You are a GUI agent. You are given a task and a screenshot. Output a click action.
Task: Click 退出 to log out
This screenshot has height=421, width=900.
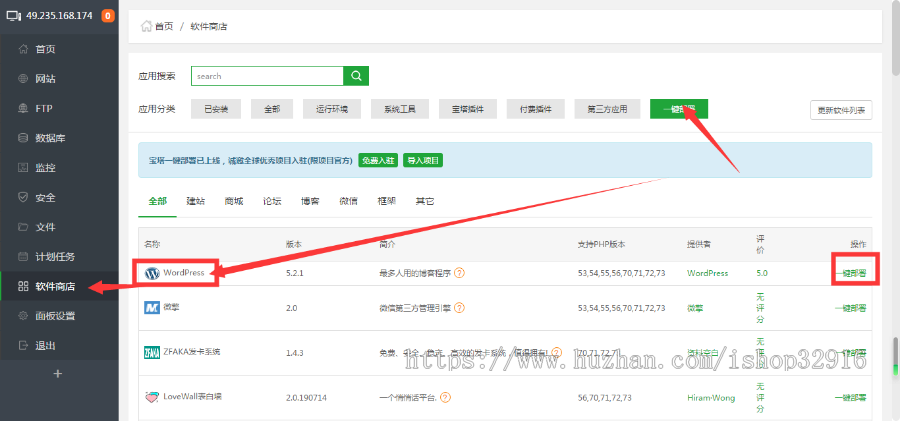[x=45, y=346]
